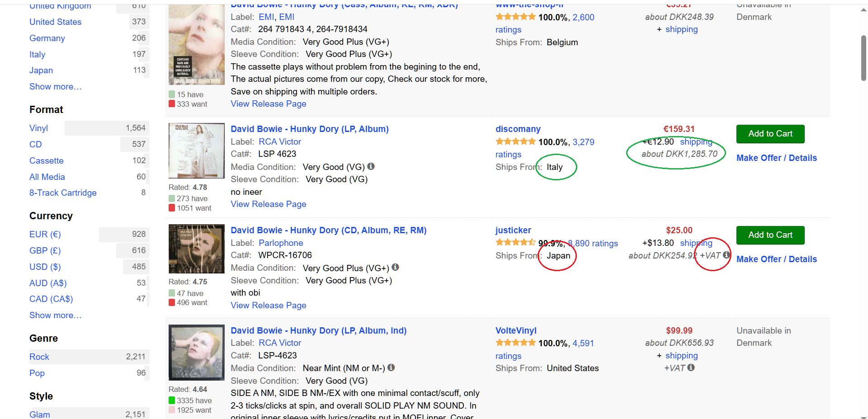Open shipping details under about DKK656.93

click(x=681, y=355)
